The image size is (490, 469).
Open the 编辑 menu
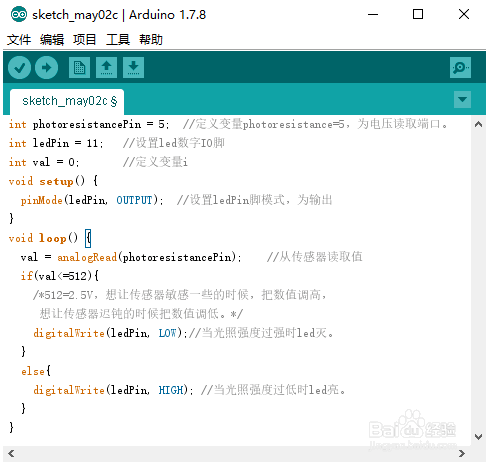point(52,40)
